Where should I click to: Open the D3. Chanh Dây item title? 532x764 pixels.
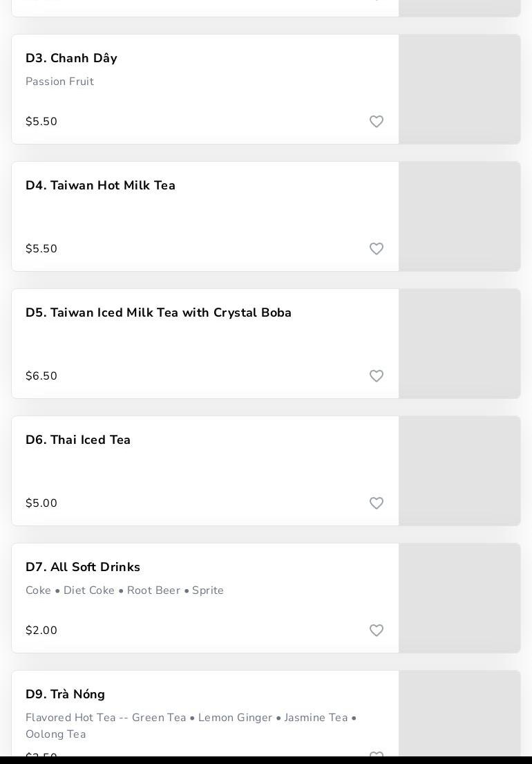tap(71, 58)
